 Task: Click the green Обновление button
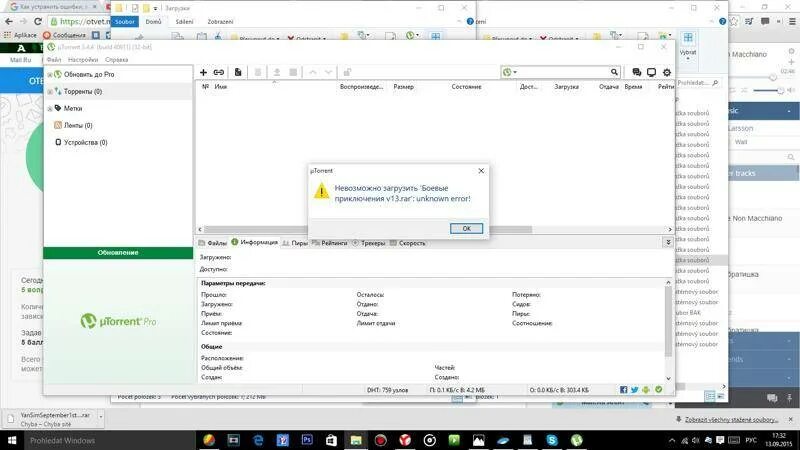tap(118, 253)
